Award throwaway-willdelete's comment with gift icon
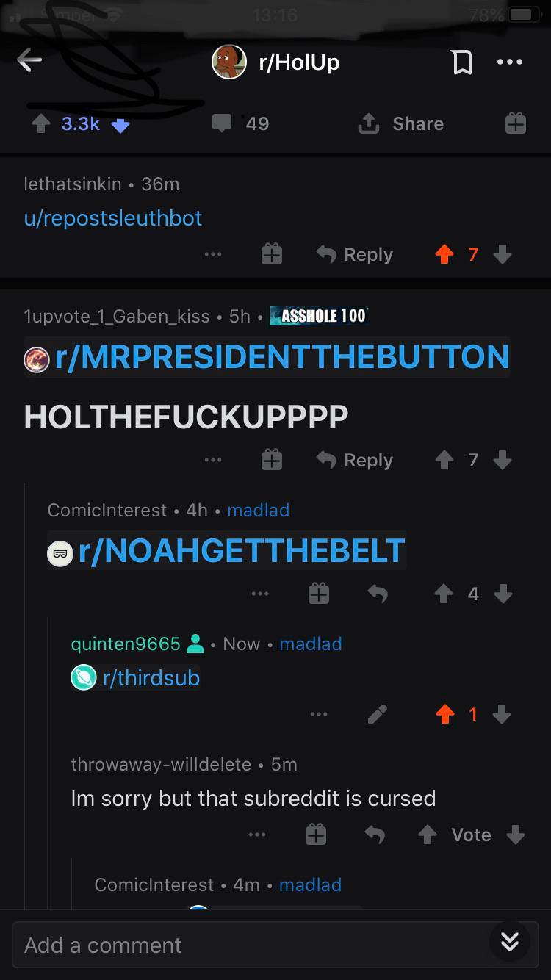The image size is (551, 980). (x=316, y=835)
